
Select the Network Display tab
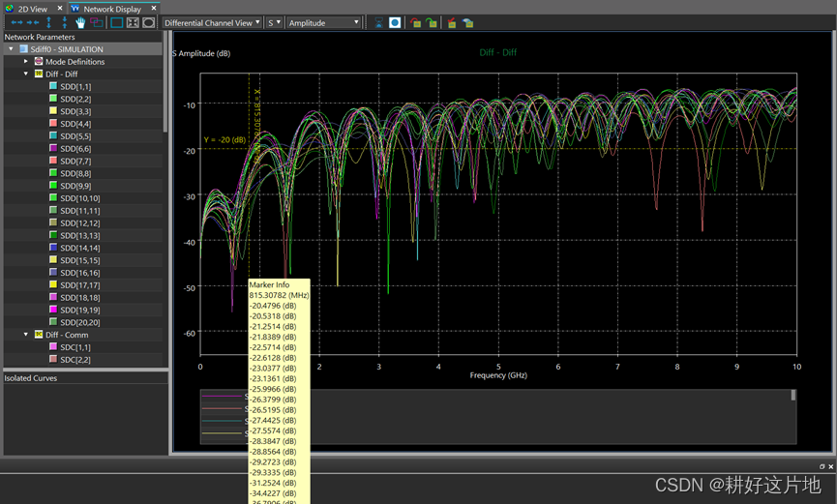pos(112,9)
